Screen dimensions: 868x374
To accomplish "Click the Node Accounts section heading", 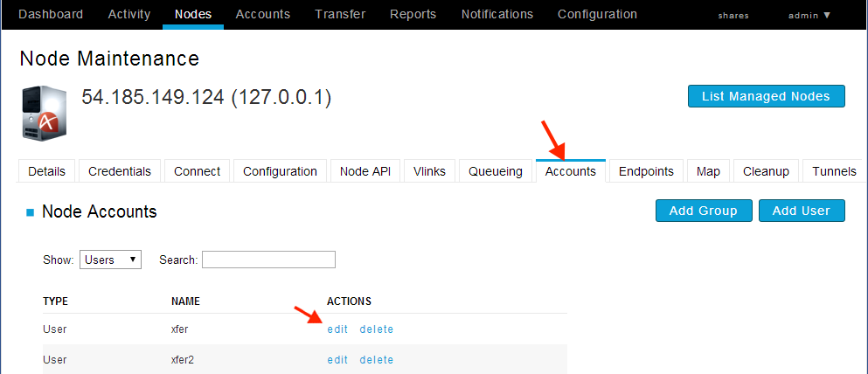I will [x=100, y=211].
